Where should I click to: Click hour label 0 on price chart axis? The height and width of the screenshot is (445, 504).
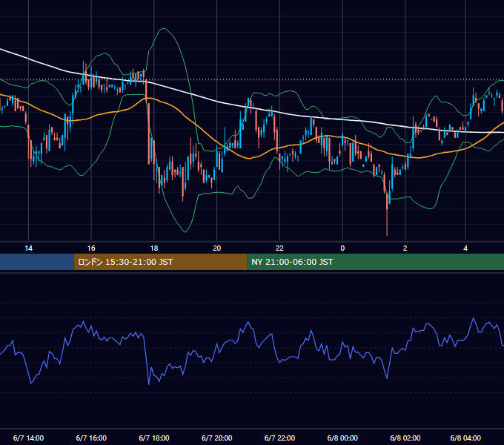coord(342,248)
